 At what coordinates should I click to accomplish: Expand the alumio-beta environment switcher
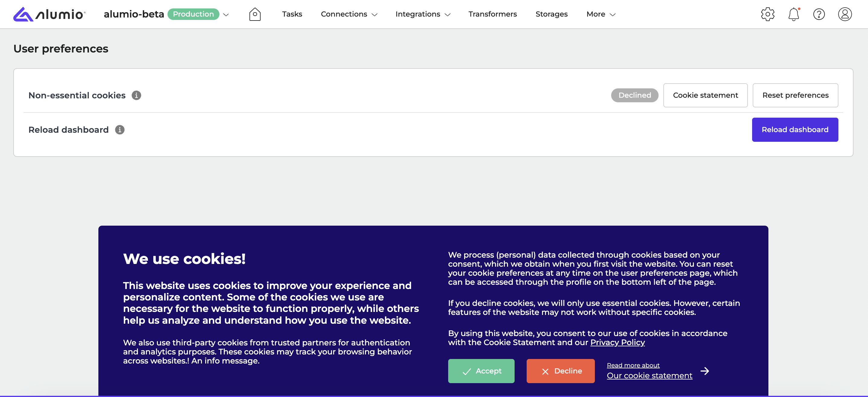(x=226, y=14)
